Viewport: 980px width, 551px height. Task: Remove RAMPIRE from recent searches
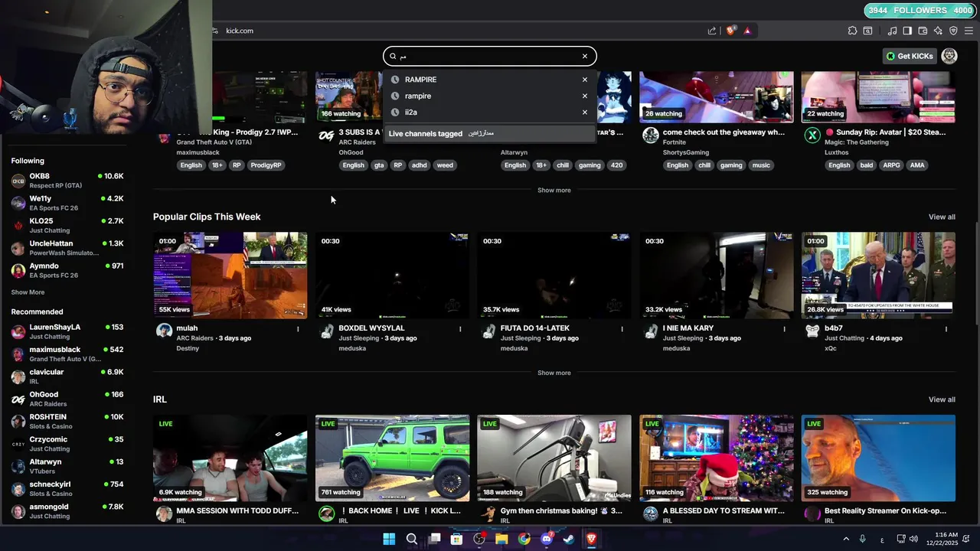[584, 80]
